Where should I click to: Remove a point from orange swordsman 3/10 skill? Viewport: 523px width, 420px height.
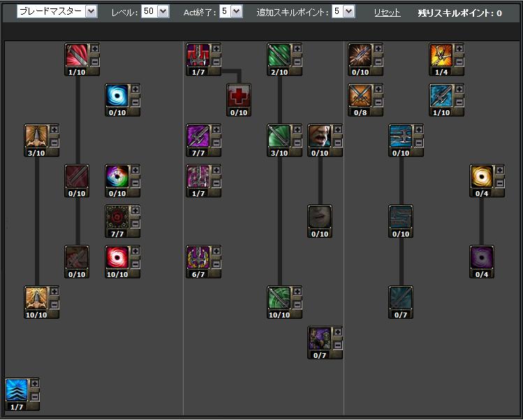pos(54,142)
